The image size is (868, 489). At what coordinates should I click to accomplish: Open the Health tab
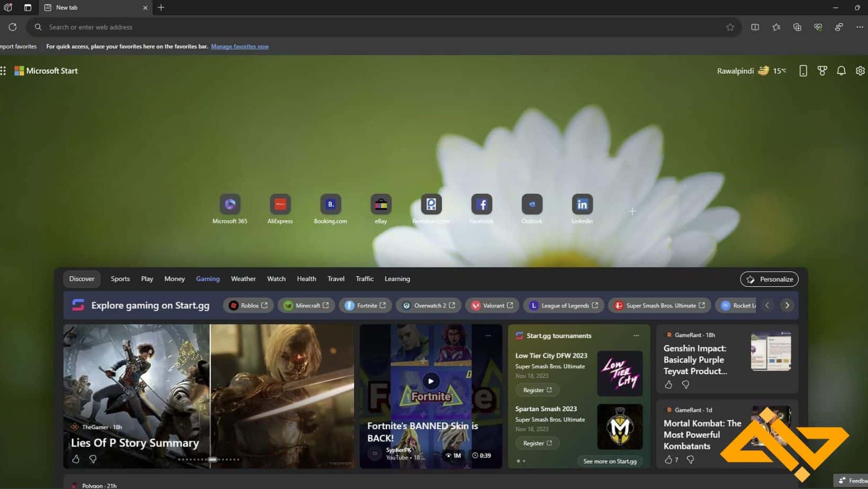tap(306, 279)
